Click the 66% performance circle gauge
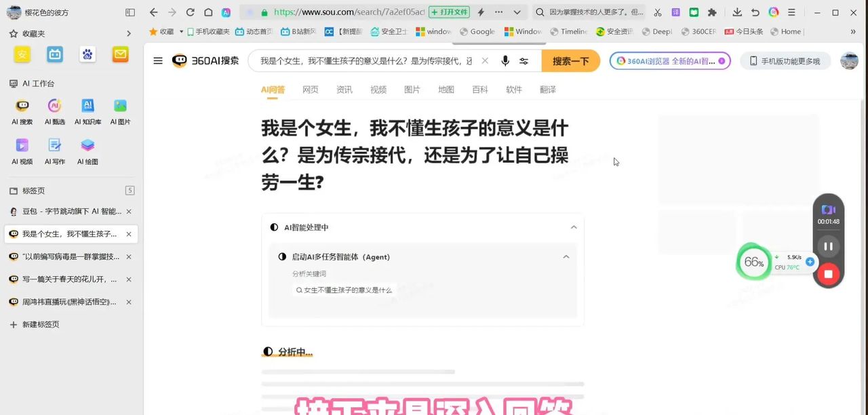The width and height of the screenshot is (868, 415). [x=753, y=262]
